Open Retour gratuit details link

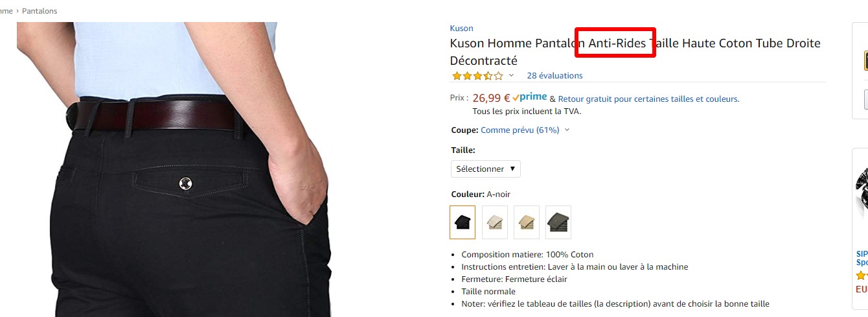(648, 99)
